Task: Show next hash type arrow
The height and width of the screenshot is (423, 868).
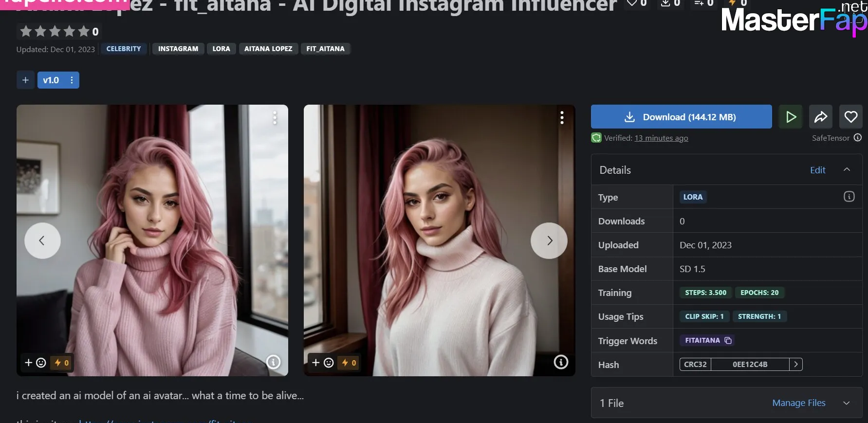Action: 796,364
